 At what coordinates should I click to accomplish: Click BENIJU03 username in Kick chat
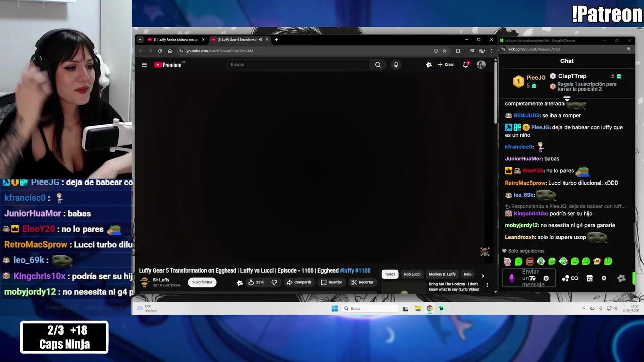526,115
